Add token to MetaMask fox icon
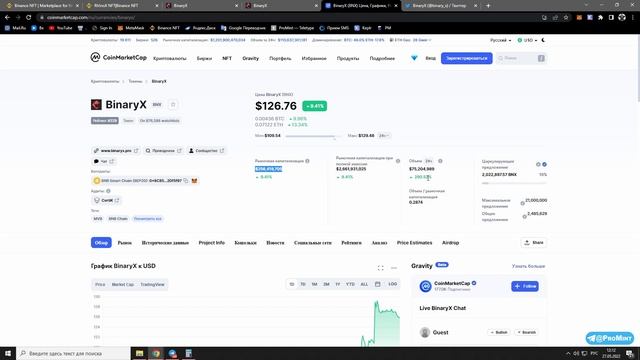Image resolution: width=640 pixels, height=360 pixels. [194, 180]
